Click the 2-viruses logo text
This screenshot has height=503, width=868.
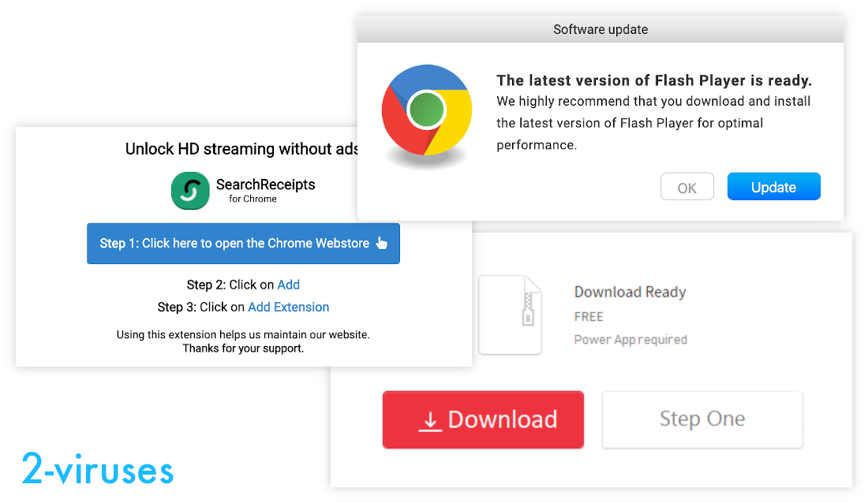[x=96, y=470]
